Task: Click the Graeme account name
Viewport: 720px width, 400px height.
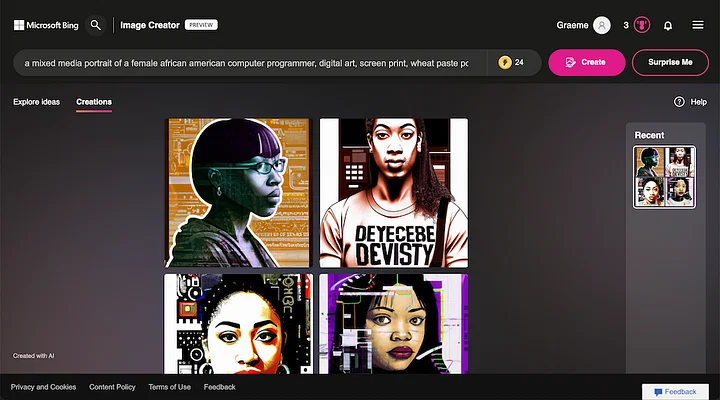Action: tap(572, 25)
